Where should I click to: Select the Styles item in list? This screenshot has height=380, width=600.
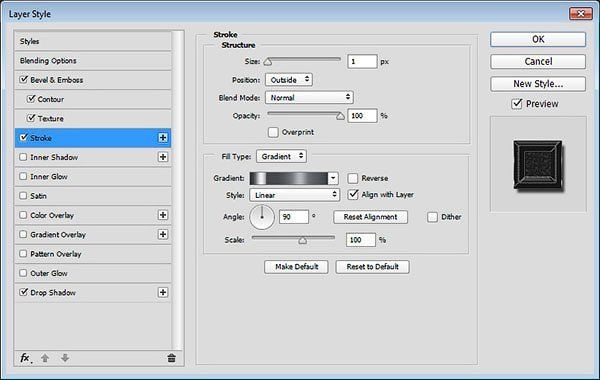click(x=93, y=41)
